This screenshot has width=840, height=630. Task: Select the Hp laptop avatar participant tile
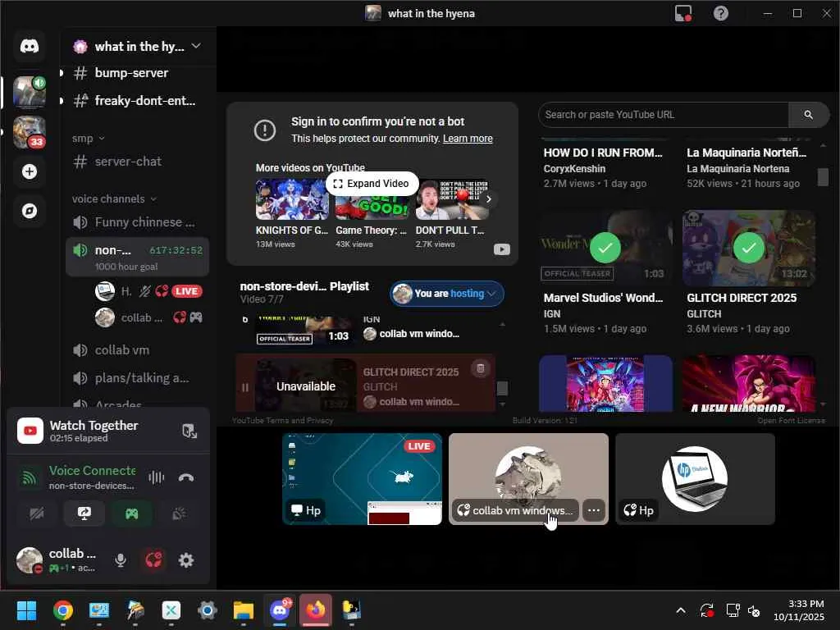[x=695, y=479]
